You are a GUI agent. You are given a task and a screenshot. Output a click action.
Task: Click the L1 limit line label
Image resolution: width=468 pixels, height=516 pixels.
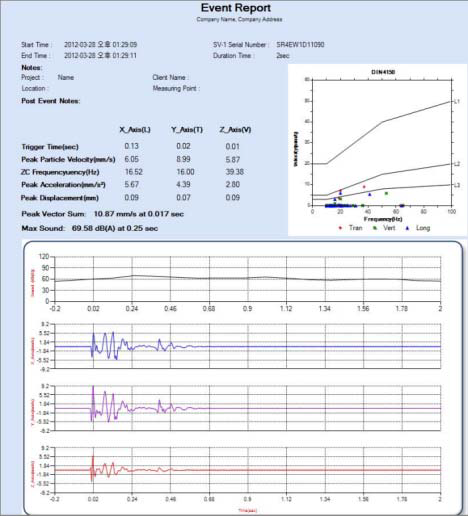tap(457, 101)
